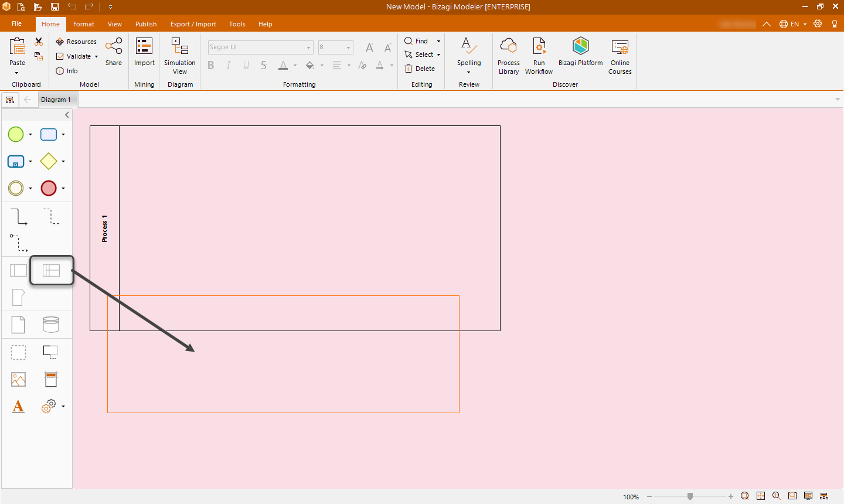
Task: Toggle Underline text formatting
Action: coord(246,65)
